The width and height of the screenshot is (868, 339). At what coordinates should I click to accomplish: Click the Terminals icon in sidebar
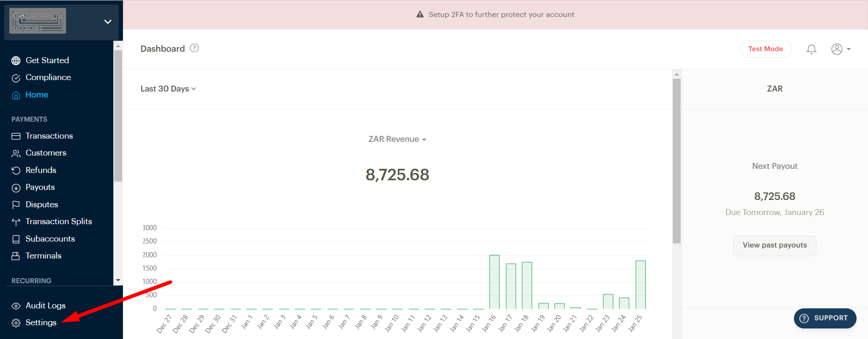click(16, 256)
